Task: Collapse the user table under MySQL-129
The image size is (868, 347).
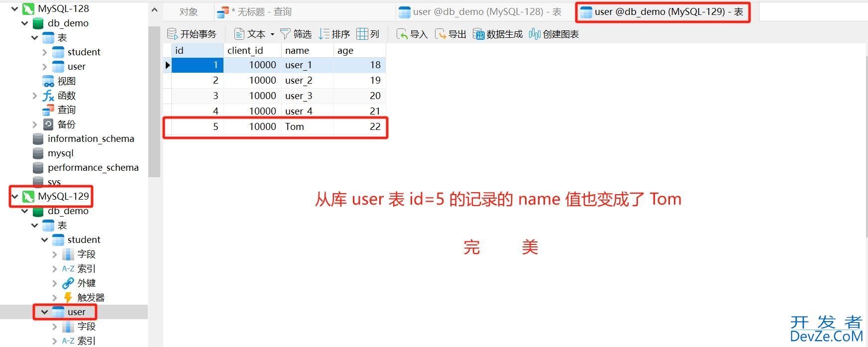Action: (44, 312)
